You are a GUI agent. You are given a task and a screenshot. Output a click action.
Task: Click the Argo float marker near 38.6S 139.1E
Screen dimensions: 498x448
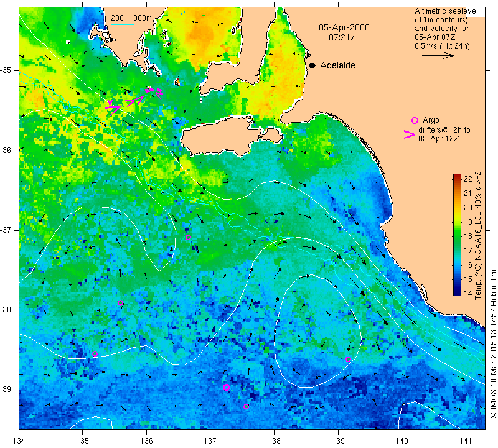click(348, 360)
